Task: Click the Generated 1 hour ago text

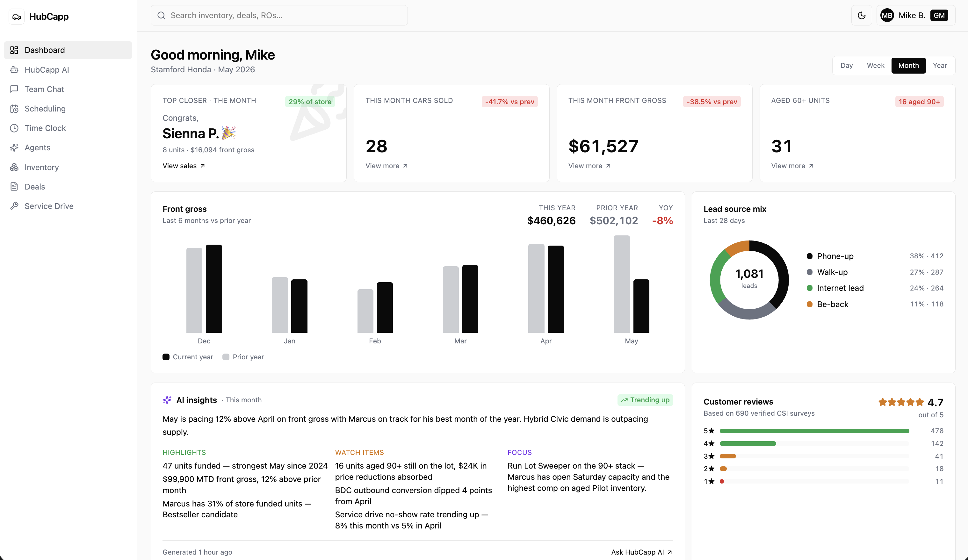Action: point(197,552)
